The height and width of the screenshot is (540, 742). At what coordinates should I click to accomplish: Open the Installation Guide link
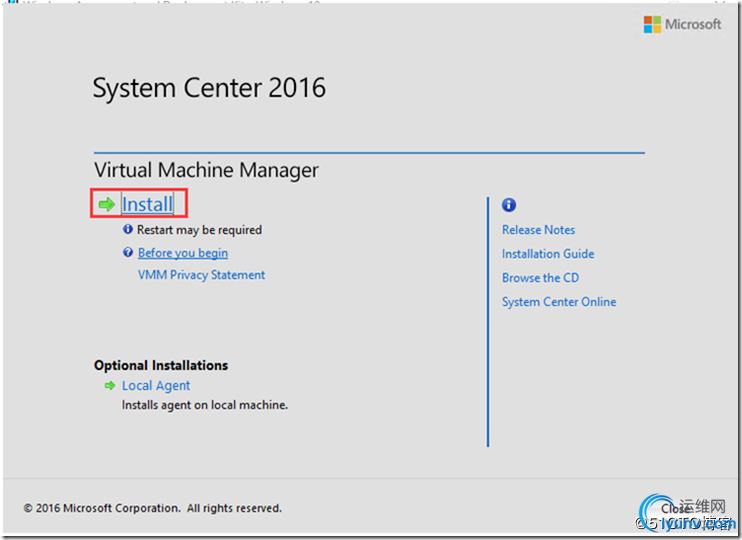pyautogui.click(x=548, y=254)
